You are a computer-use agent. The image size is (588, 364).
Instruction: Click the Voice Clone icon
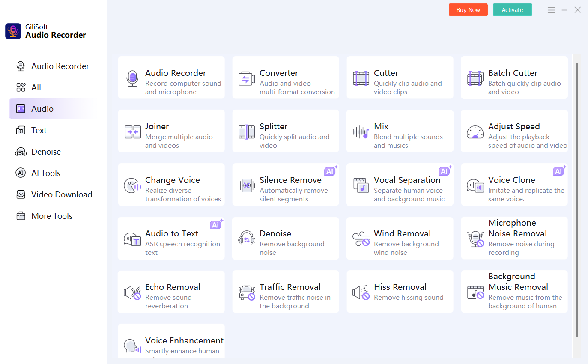(x=475, y=186)
